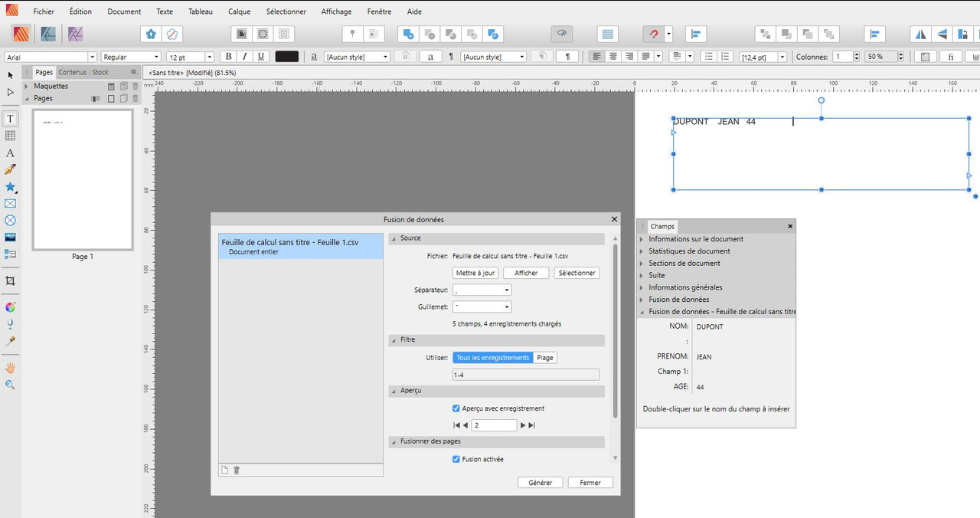Collapse the Source section in Fusion dialog
980x518 pixels.
(x=394, y=238)
